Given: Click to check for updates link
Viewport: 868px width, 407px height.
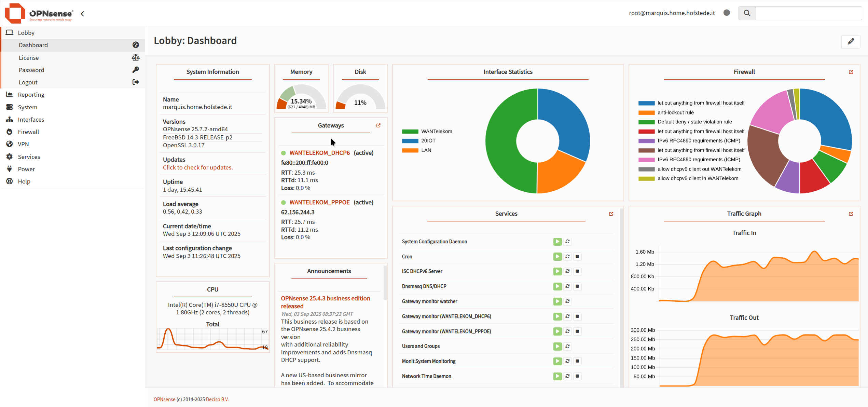Looking at the screenshot, I should (197, 167).
